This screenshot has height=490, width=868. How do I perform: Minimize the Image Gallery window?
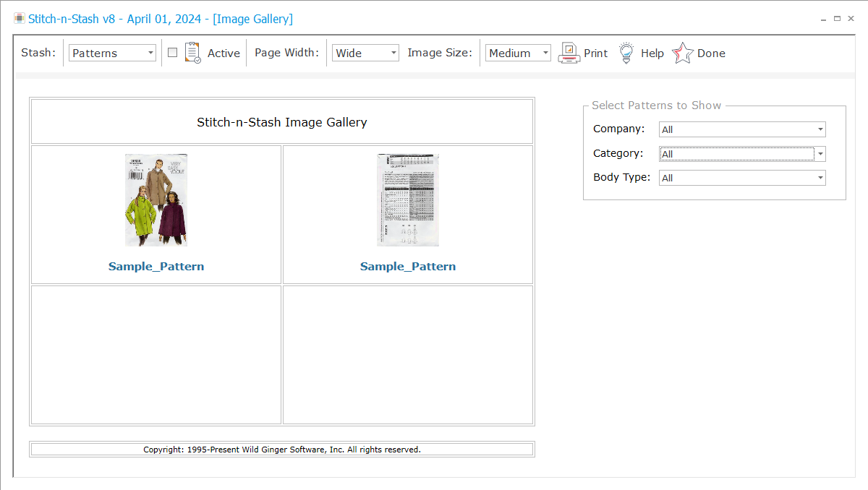coord(824,19)
